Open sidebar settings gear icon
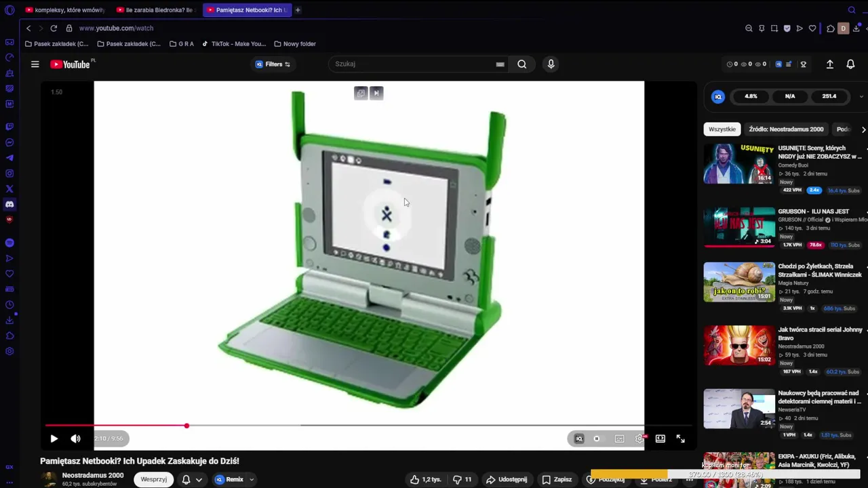The width and height of the screenshot is (868, 488). tap(9, 351)
